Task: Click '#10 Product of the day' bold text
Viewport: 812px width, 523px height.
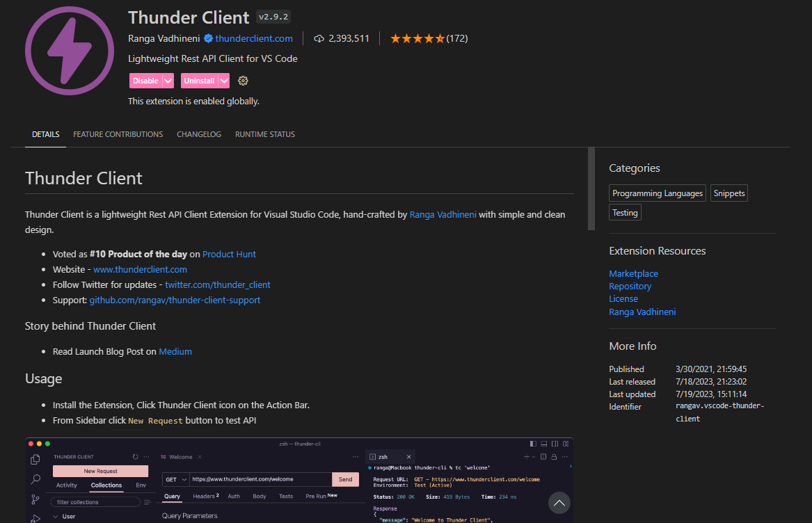Action: coord(138,255)
